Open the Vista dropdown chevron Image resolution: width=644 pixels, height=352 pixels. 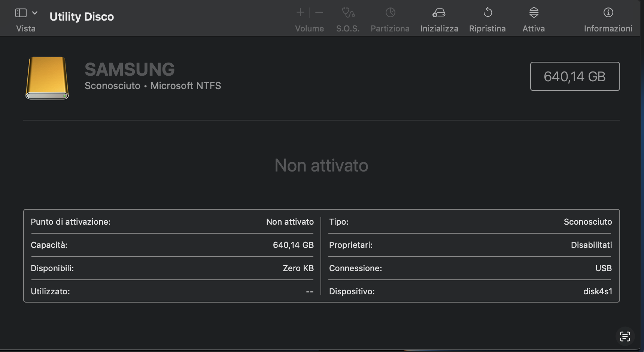point(35,13)
